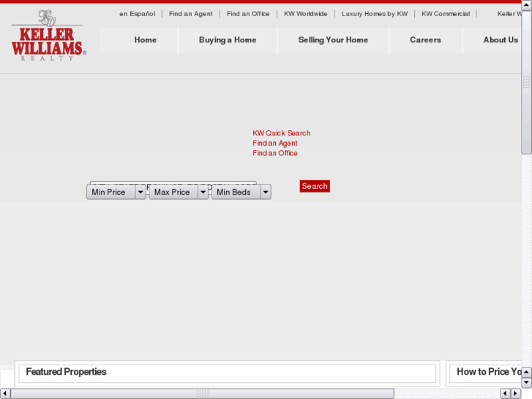Open the Careers menu item
The width and height of the screenshot is (532, 399).
point(425,40)
